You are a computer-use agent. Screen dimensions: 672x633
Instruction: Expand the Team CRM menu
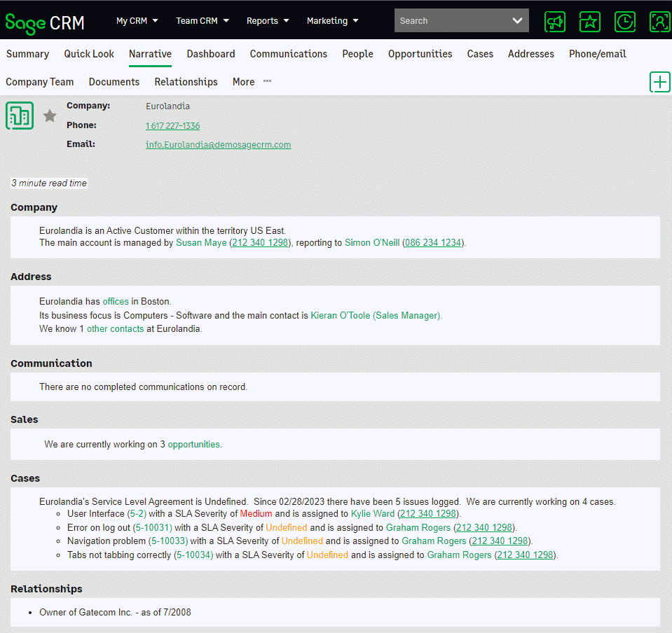[x=203, y=20]
